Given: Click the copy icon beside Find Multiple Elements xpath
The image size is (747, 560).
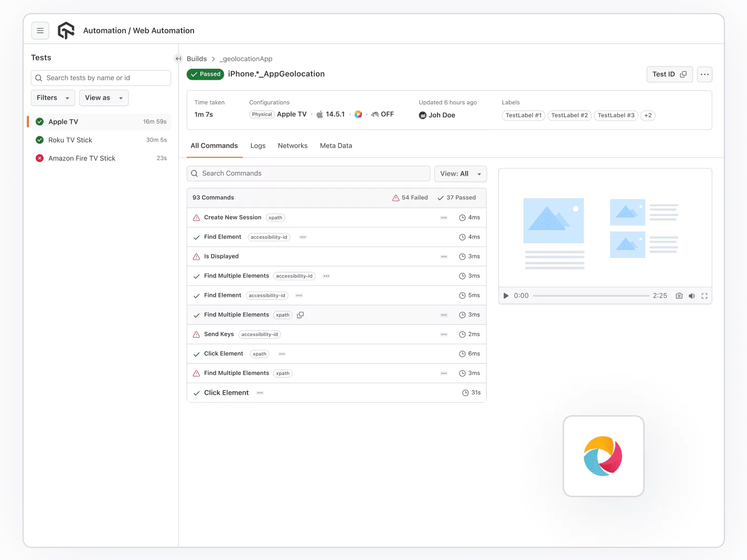Looking at the screenshot, I should click(x=300, y=315).
